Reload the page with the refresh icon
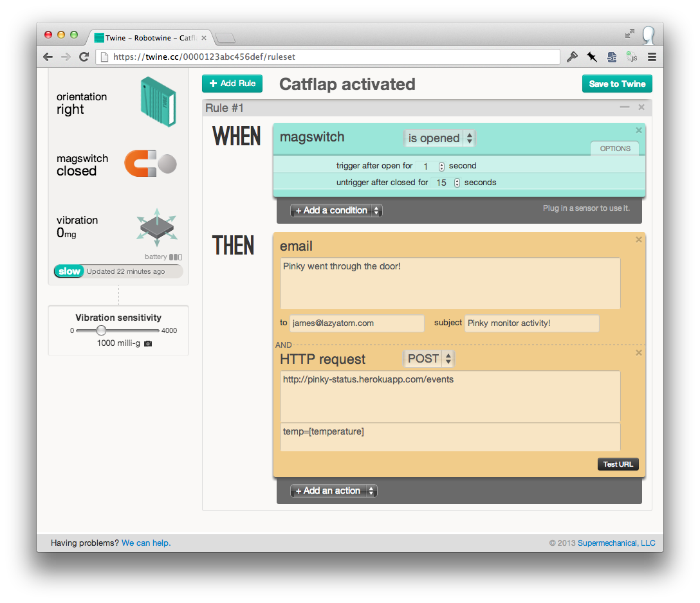Image resolution: width=700 pixels, height=603 pixels. (84, 57)
